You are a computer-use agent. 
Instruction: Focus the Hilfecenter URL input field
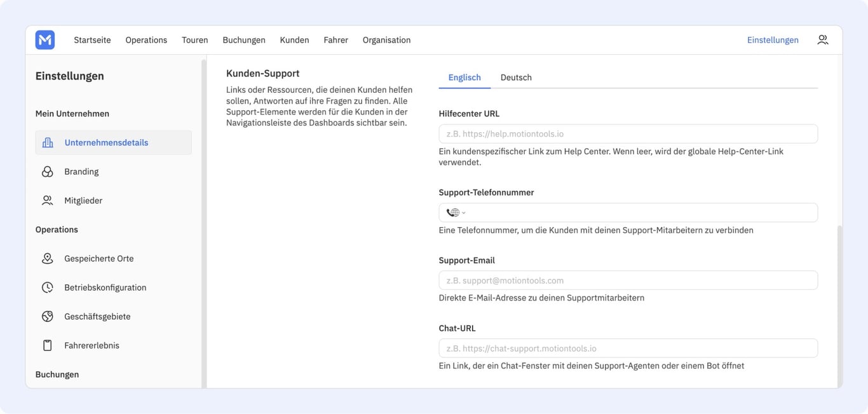tap(628, 134)
